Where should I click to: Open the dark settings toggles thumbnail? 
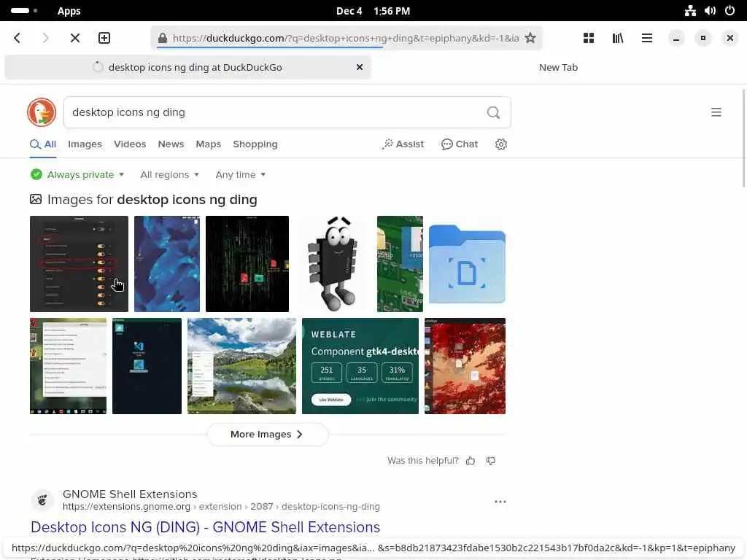79,264
